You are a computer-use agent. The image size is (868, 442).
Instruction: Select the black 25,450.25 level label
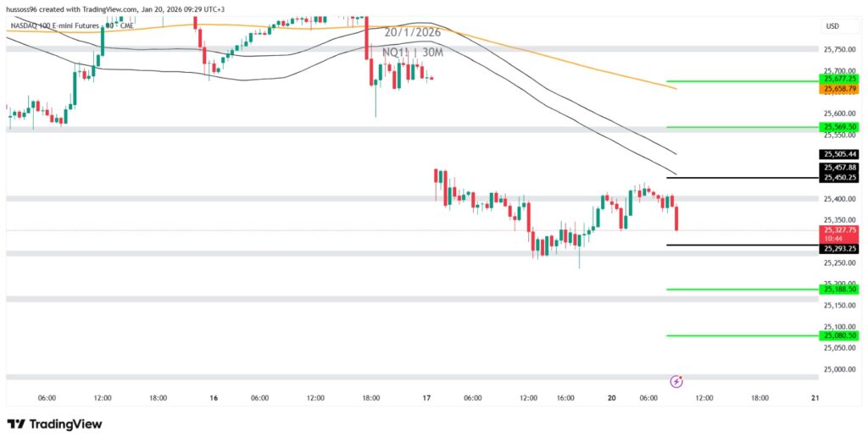point(839,178)
